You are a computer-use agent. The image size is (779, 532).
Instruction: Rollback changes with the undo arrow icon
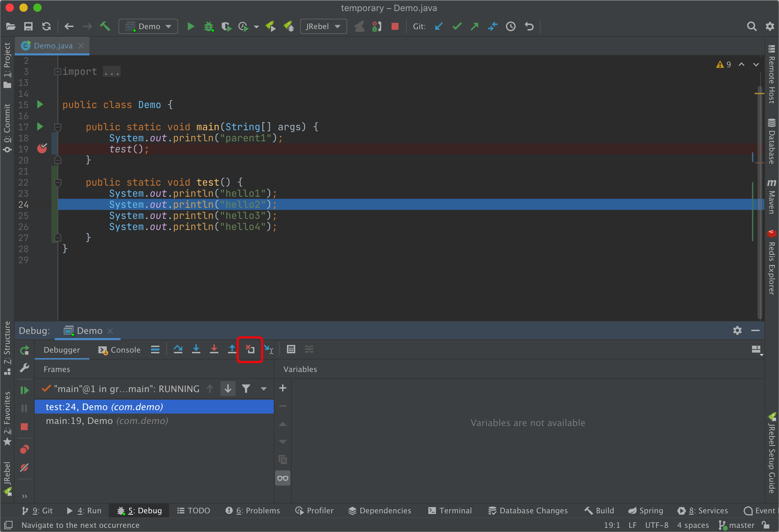click(529, 26)
